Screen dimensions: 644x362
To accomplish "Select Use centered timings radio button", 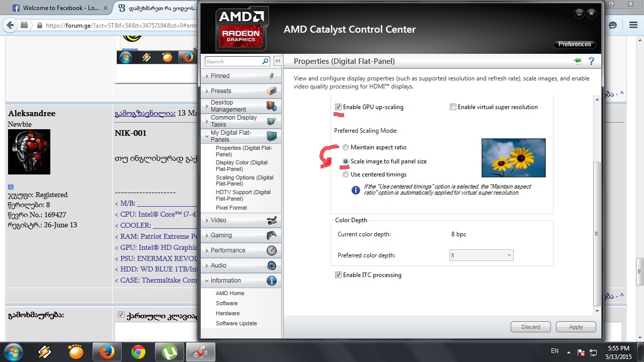I will point(345,174).
